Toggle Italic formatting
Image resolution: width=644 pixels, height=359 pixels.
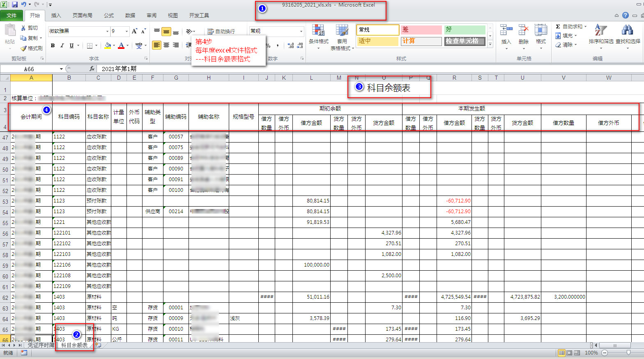click(x=62, y=46)
